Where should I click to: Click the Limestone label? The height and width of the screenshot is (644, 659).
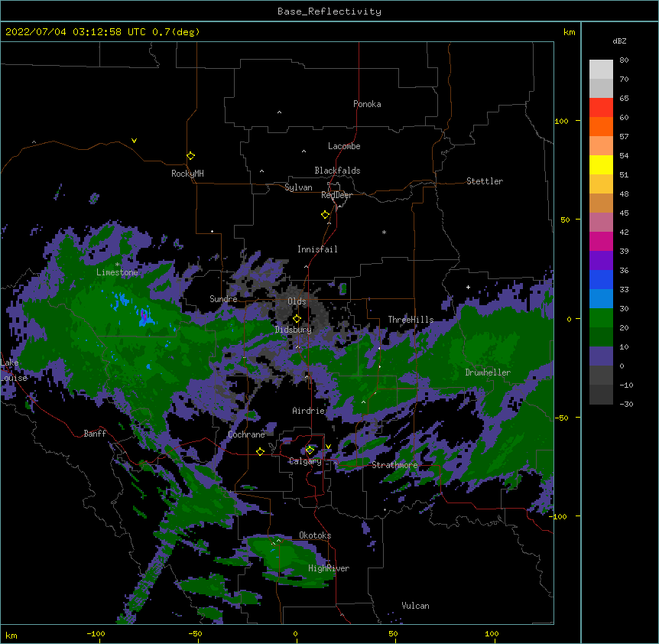tap(117, 272)
